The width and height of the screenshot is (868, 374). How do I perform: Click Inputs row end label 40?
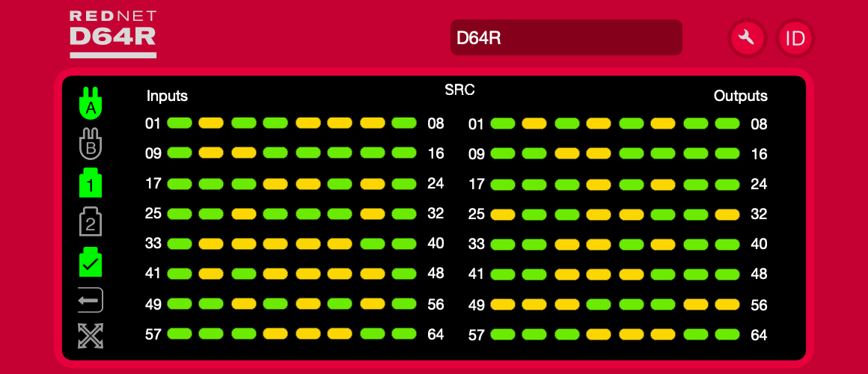435,243
